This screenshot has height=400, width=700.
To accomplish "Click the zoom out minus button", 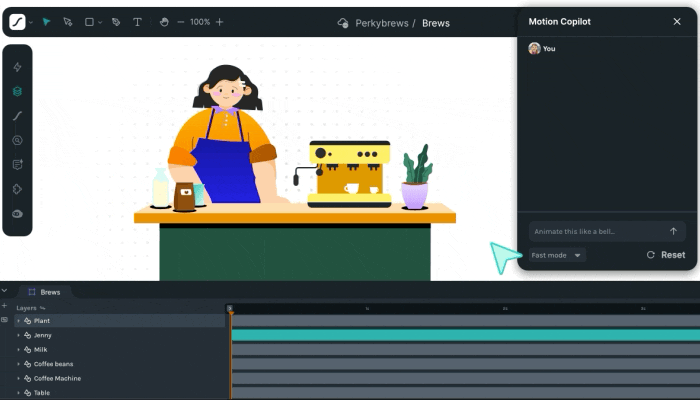I will 181,22.
